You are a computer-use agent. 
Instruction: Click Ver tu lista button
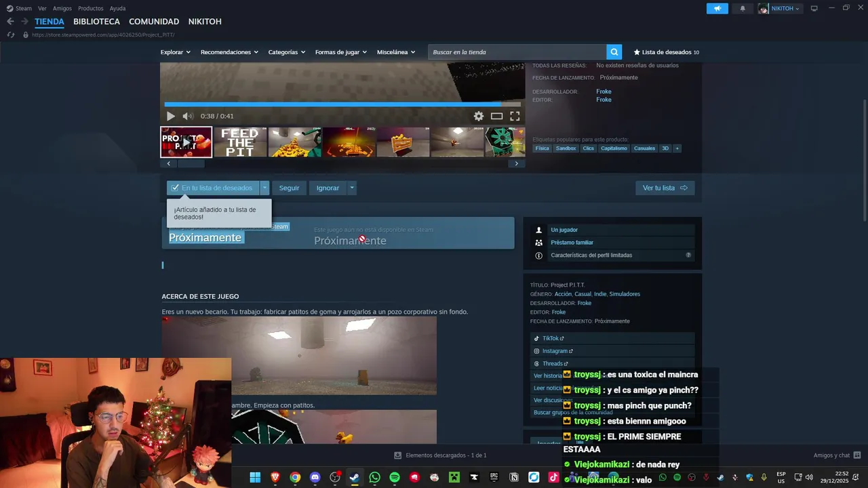tap(665, 188)
